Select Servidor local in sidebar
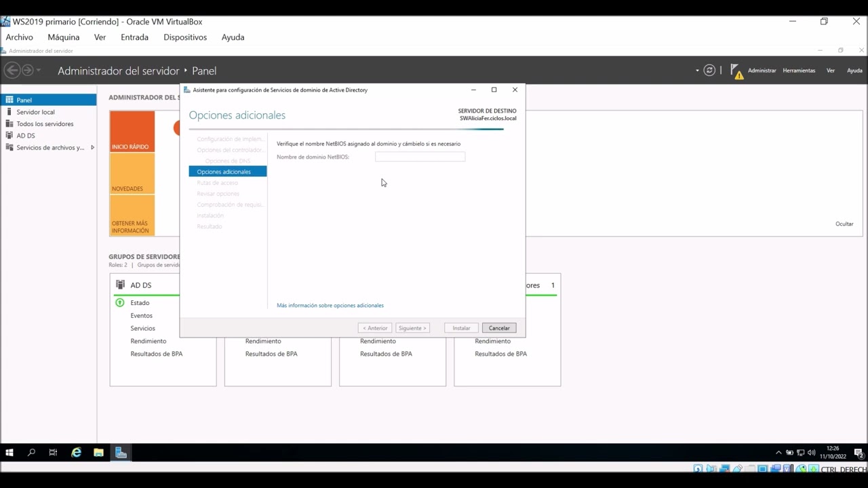Screen dimensions: 868x488 click(49, 112)
